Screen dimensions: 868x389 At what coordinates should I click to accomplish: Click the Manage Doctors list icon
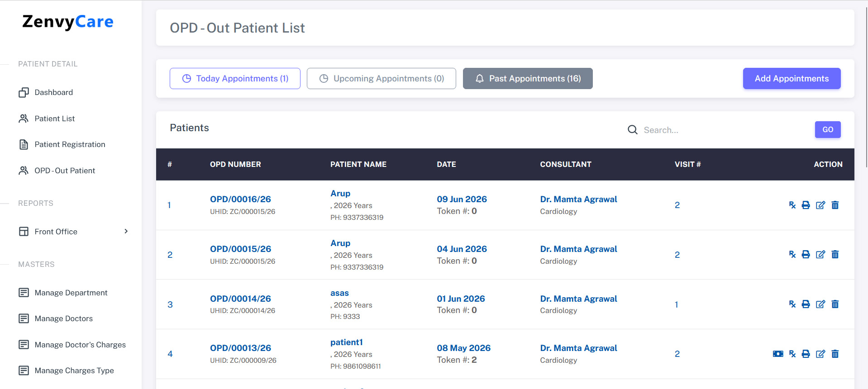pyautogui.click(x=24, y=318)
